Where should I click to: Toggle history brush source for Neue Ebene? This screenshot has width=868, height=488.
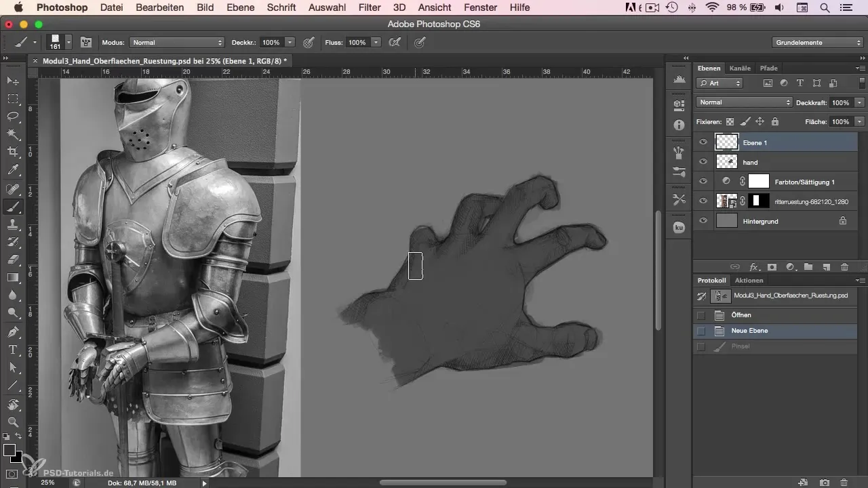click(701, 331)
